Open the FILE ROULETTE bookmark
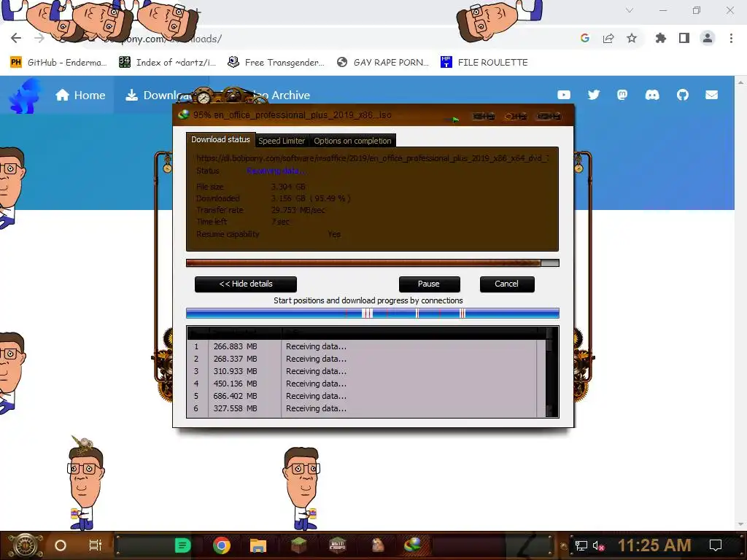 [x=484, y=63]
